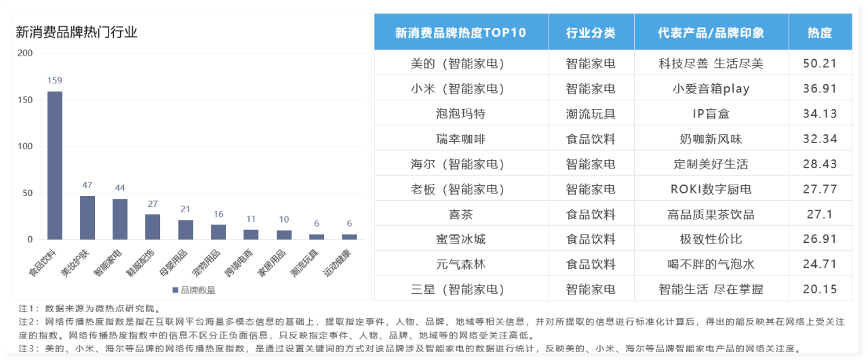Select the 美的（智能家电）brand cell

tap(461, 63)
